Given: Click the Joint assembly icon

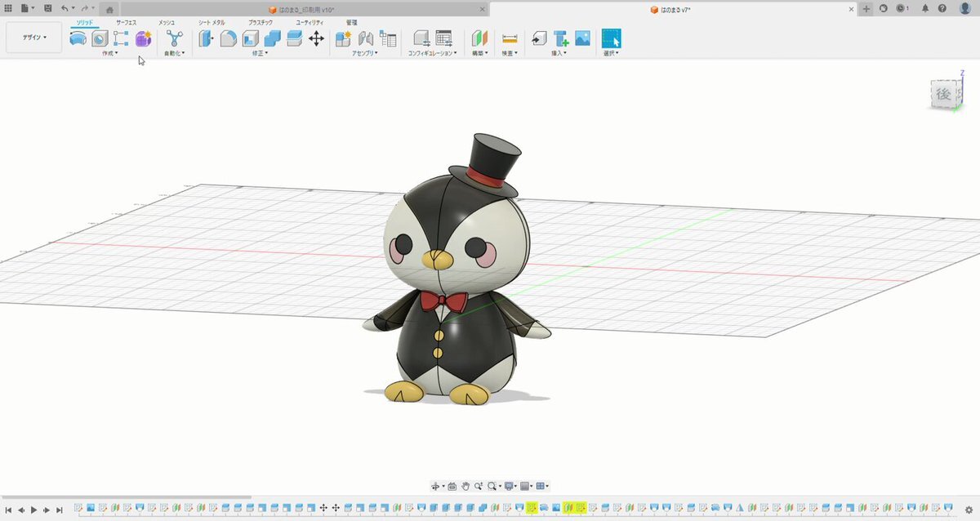Looking at the screenshot, I should click(366, 38).
